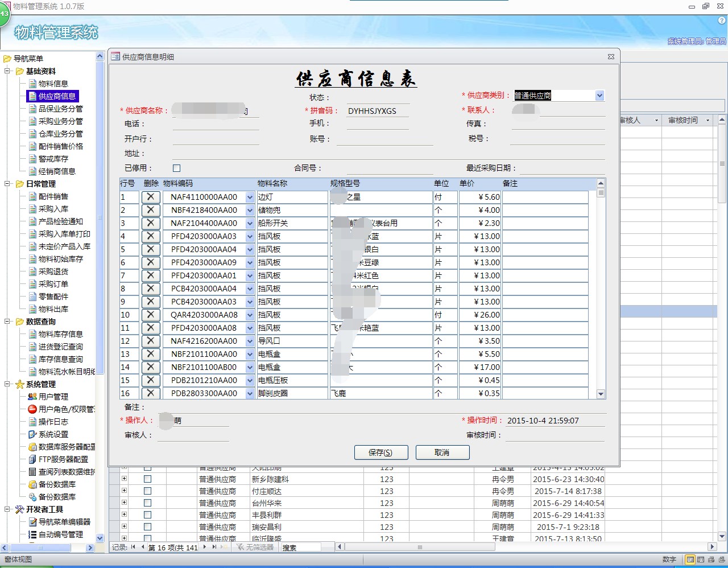The width and height of the screenshot is (728, 568).
Task: Click the 操作日志 document icon
Action: (32, 422)
